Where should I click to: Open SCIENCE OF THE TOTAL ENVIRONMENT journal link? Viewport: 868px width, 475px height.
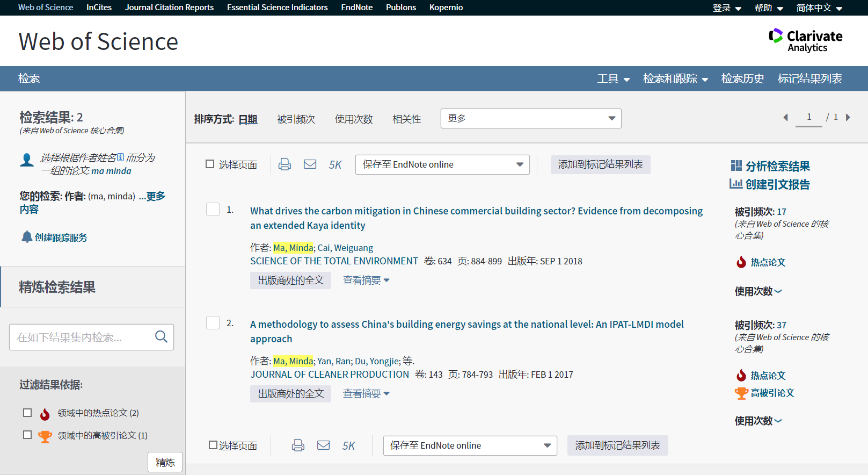[334, 261]
